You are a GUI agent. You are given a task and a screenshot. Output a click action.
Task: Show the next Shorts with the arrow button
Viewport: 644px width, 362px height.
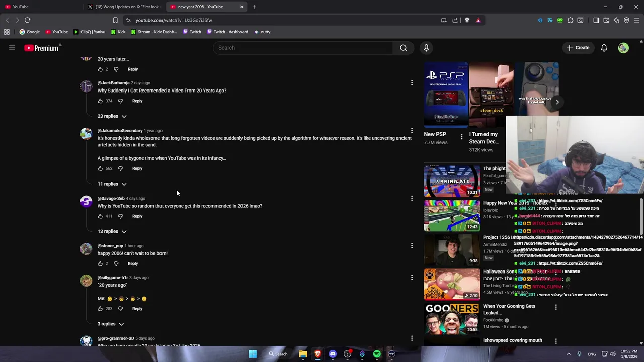click(557, 102)
